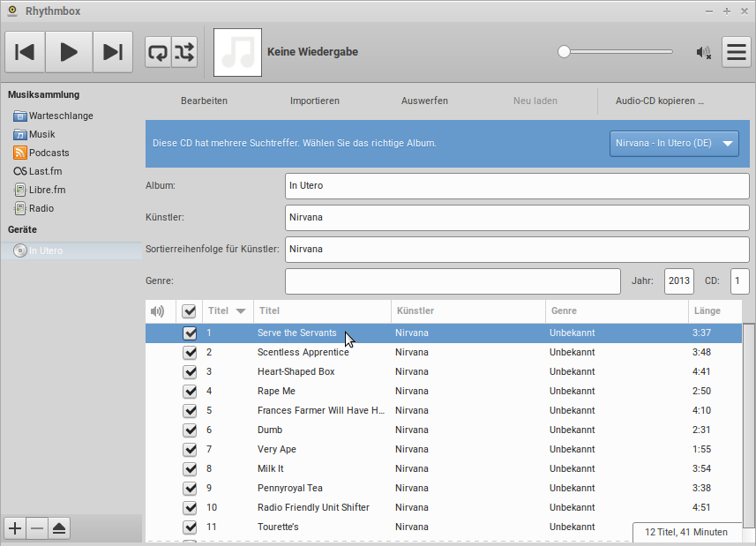Uncheck track 3 Heart-Shaped Box
This screenshot has height=546, width=756.
190,371
